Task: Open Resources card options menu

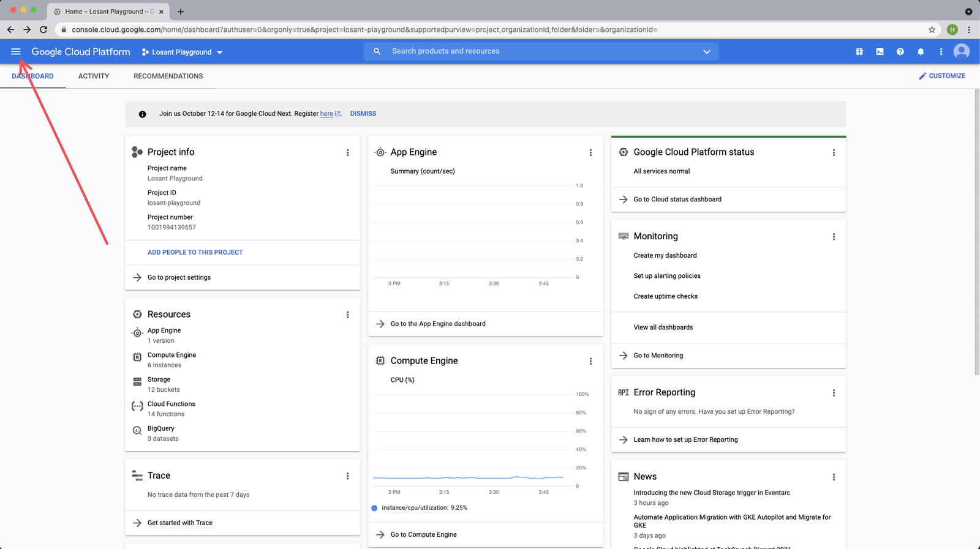Action: tap(348, 315)
